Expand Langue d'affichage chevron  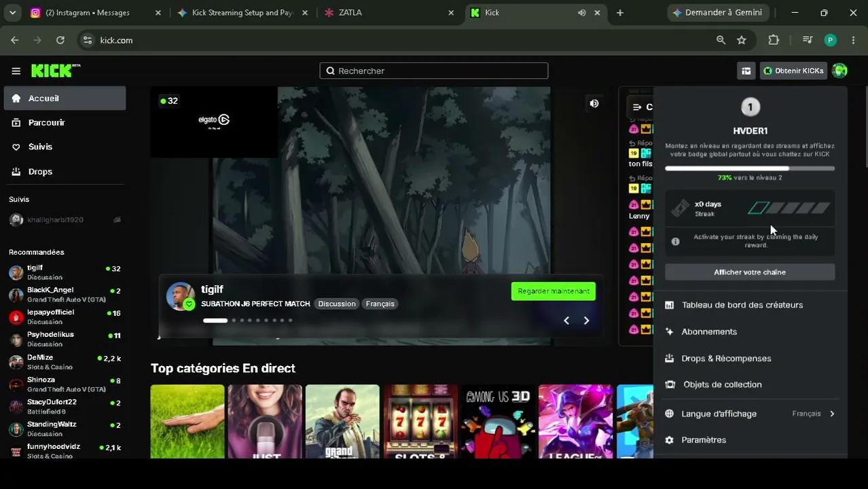pos(832,414)
